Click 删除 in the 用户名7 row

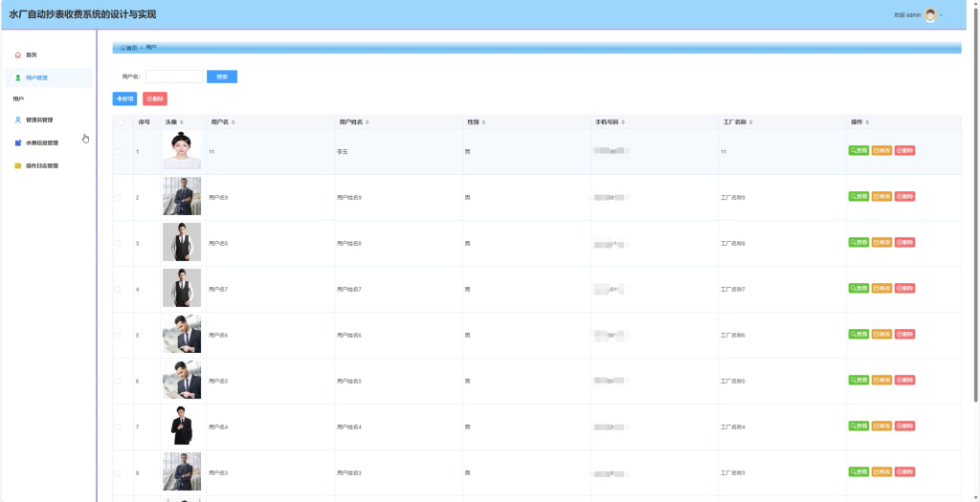[x=905, y=288]
